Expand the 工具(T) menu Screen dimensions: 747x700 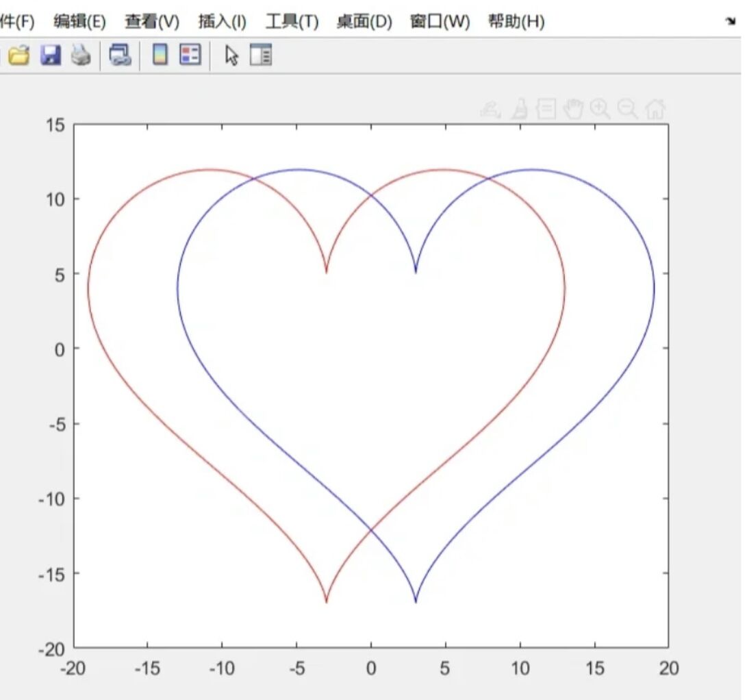292,21
